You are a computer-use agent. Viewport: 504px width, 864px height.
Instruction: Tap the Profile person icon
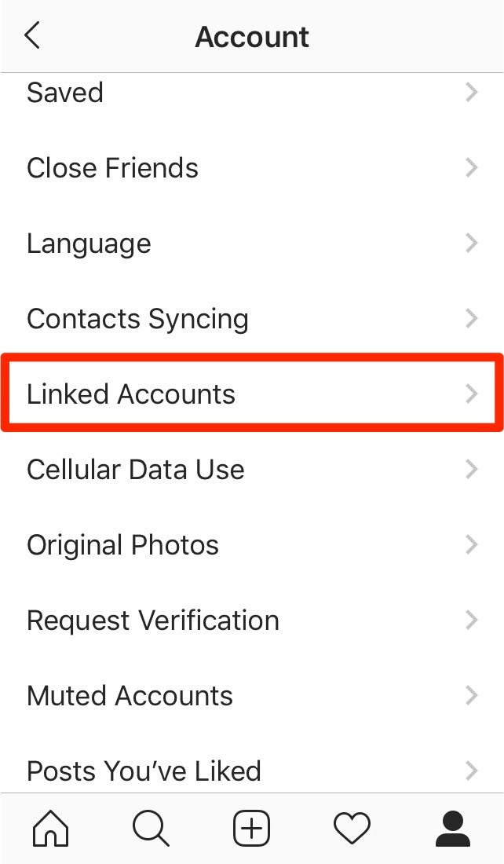point(453,828)
